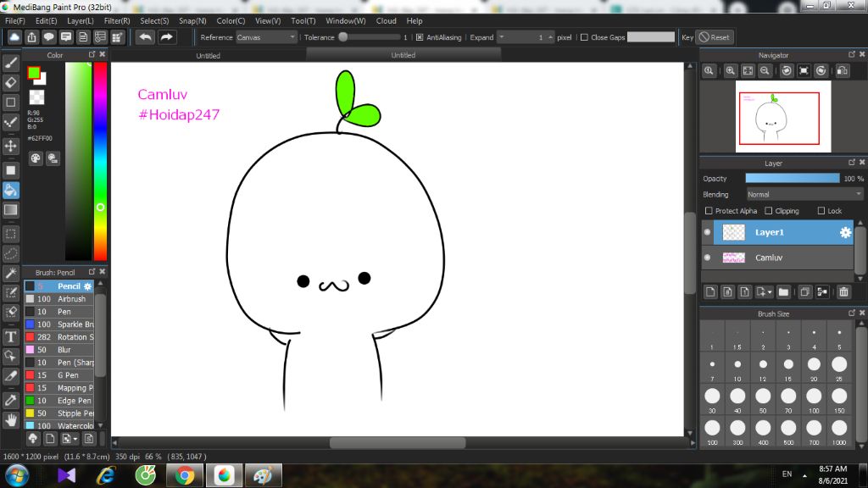Choose the Airbrush brush from list

pos(71,299)
